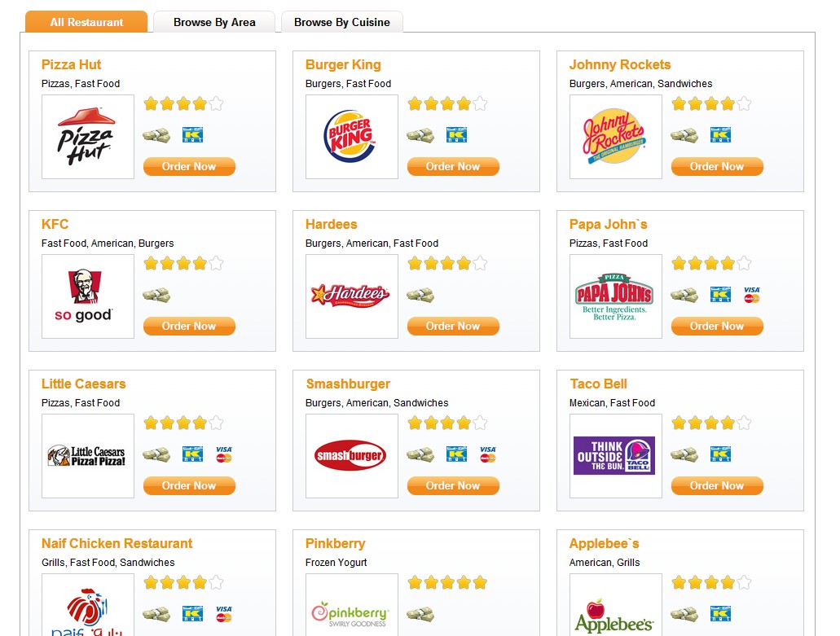Click Visa/MasterCard icon for Little Caesars

pyautogui.click(x=224, y=454)
